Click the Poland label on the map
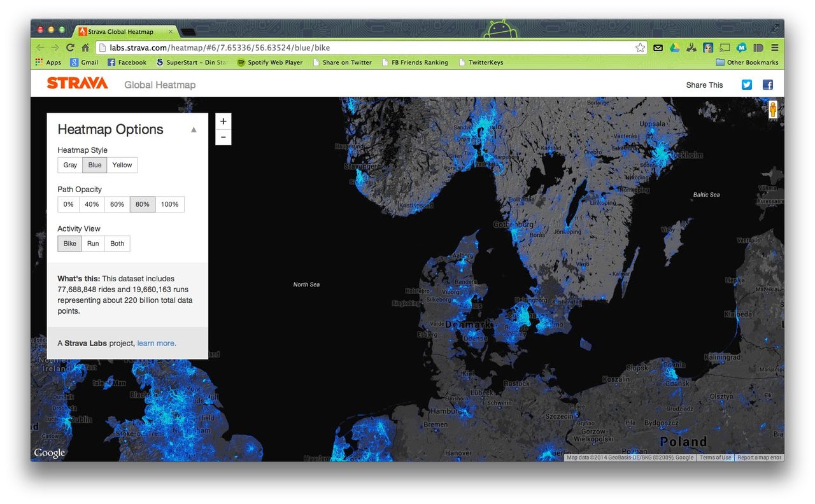815x504 pixels. 684,442
